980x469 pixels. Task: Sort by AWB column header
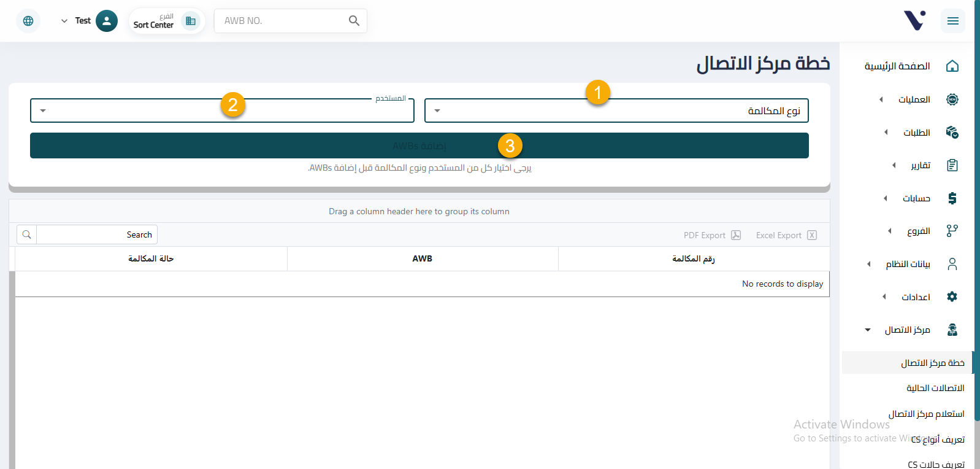pyautogui.click(x=423, y=258)
